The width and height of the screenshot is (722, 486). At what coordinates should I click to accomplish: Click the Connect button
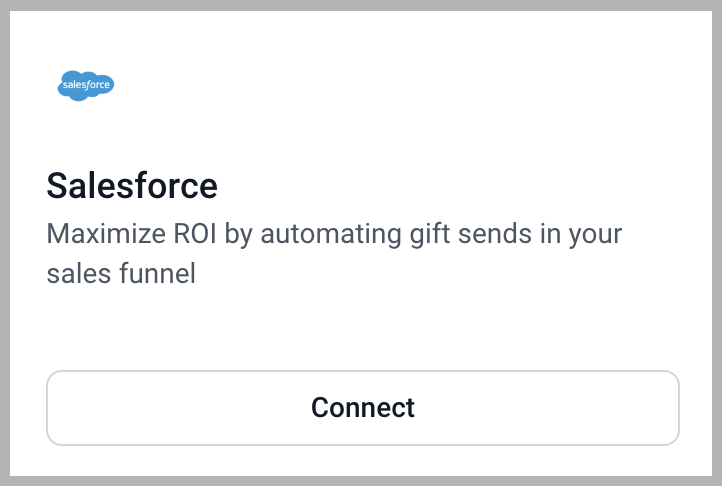(x=363, y=408)
